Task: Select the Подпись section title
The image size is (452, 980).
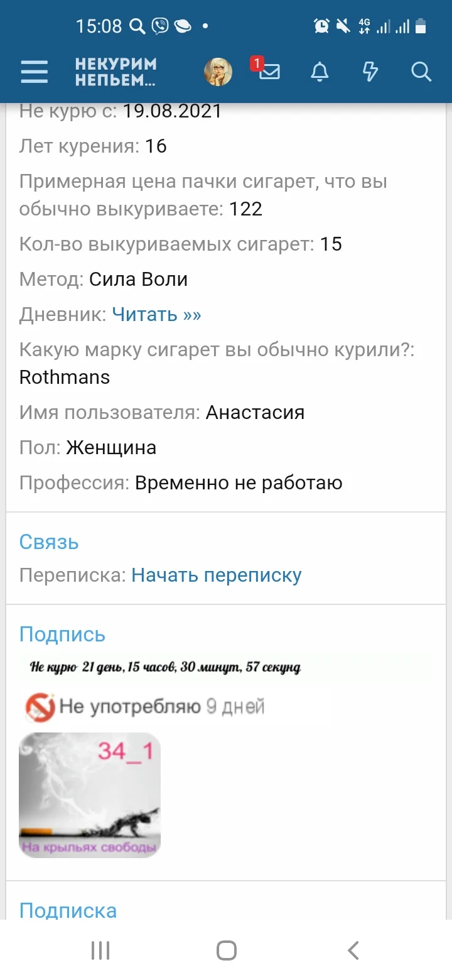Action: 62,634
